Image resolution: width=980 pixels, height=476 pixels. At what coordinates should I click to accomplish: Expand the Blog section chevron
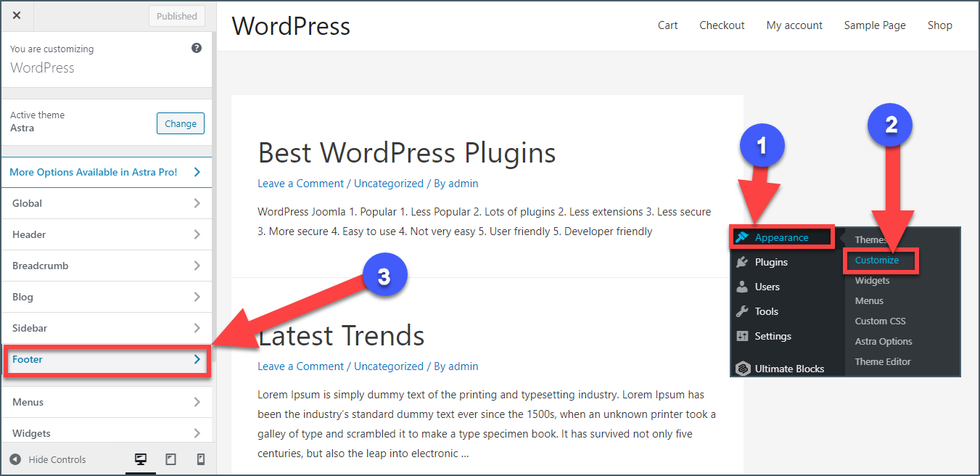pyautogui.click(x=197, y=297)
